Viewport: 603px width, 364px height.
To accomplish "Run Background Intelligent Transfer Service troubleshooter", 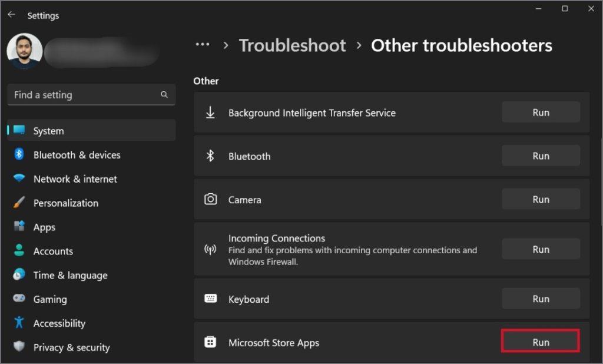I will 541,112.
